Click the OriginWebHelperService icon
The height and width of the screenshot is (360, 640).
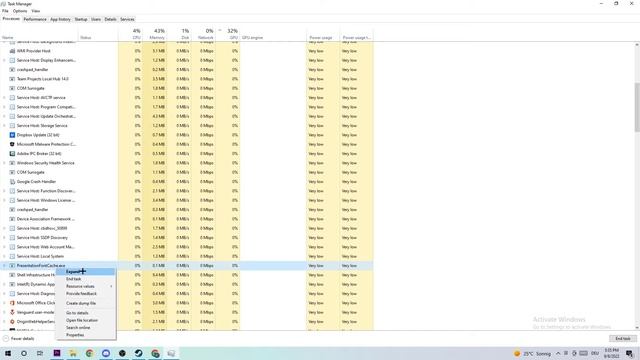[12, 322]
